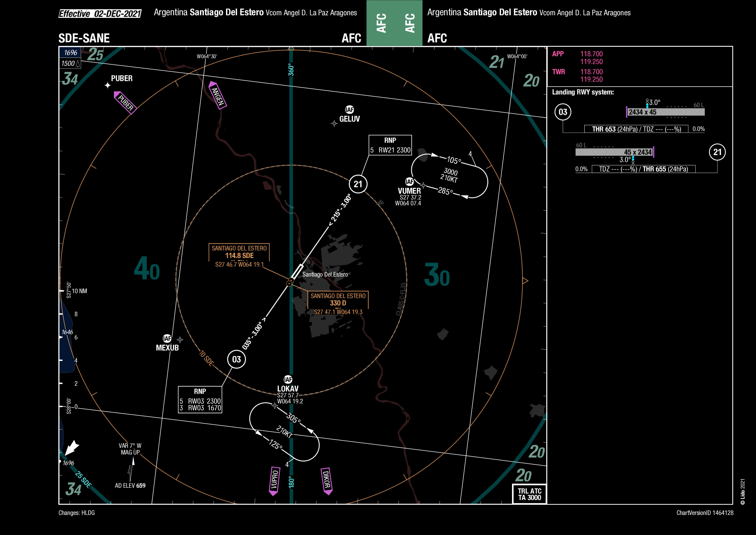The image size is (756, 535).
Task: Click the 215° - 3.00° approach course label
Action: [340, 210]
